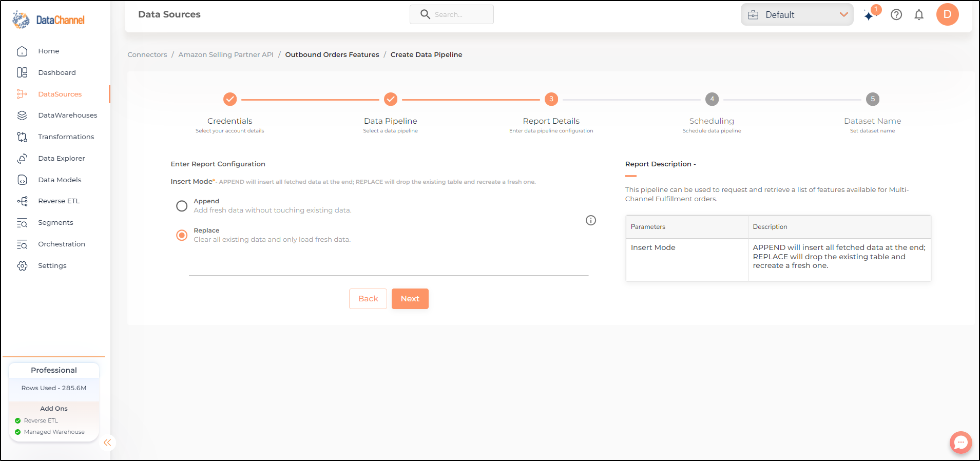Image resolution: width=980 pixels, height=461 pixels.
Task: Click the Create Data Pipeline breadcrumb
Action: pos(427,54)
